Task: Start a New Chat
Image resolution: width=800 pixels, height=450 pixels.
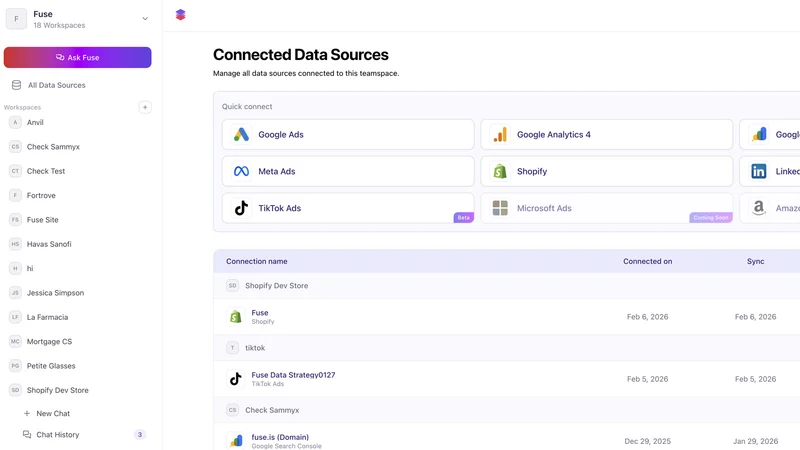Action: click(x=53, y=413)
